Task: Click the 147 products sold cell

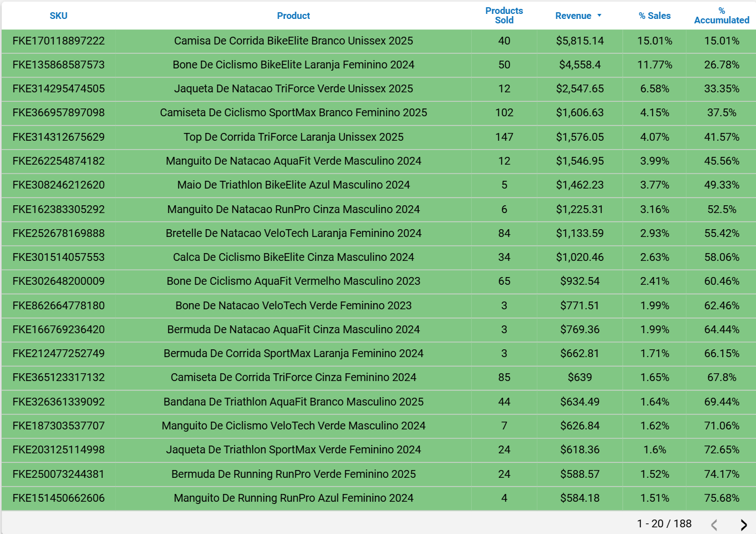Action: click(504, 137)
